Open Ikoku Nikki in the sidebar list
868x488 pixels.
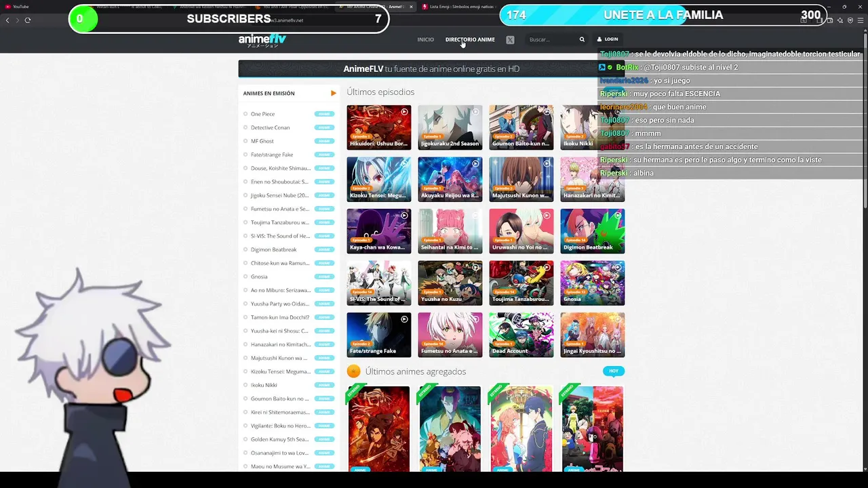(264, 385)
